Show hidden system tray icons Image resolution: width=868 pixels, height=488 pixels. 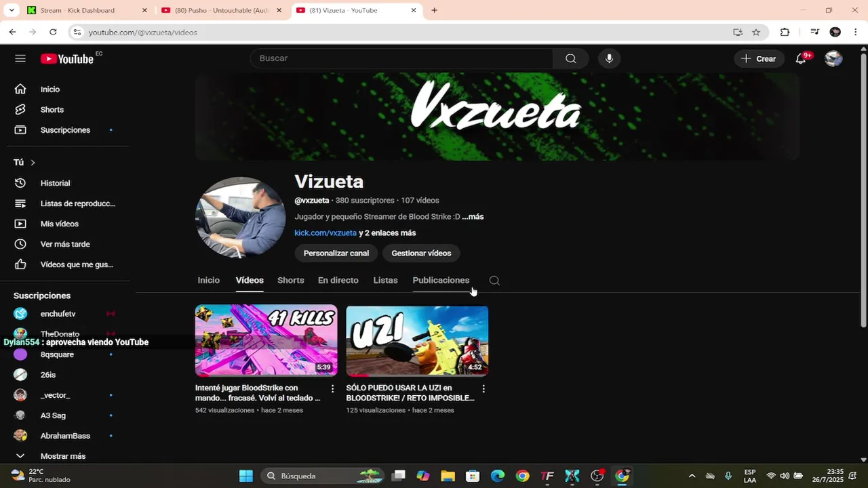[692, 476]
